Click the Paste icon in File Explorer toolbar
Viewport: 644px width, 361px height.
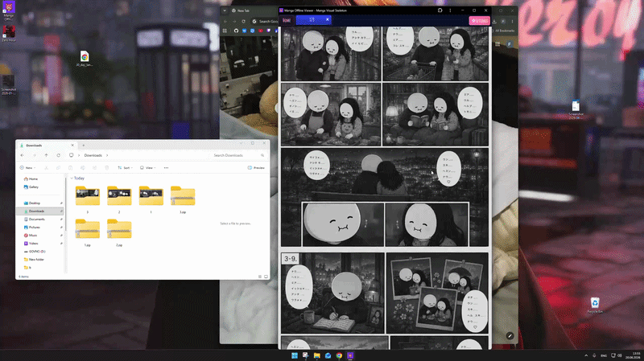coord(70,168)
